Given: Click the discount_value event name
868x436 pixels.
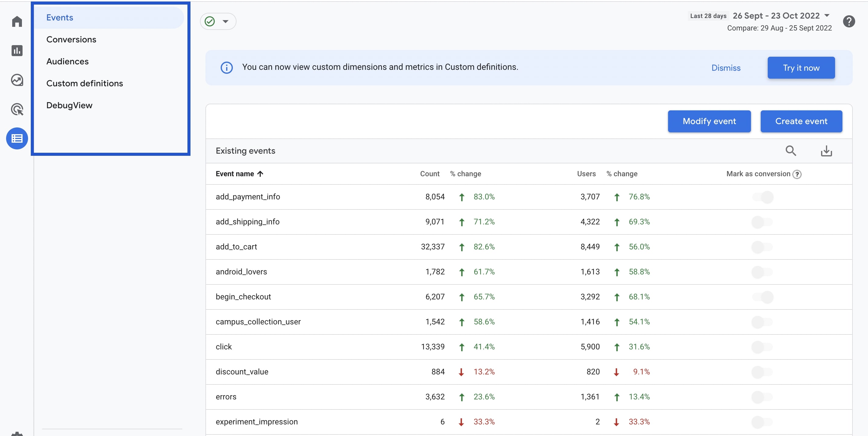Looking at the screenshot, I should pyautogui.click(x=242, y=372).
